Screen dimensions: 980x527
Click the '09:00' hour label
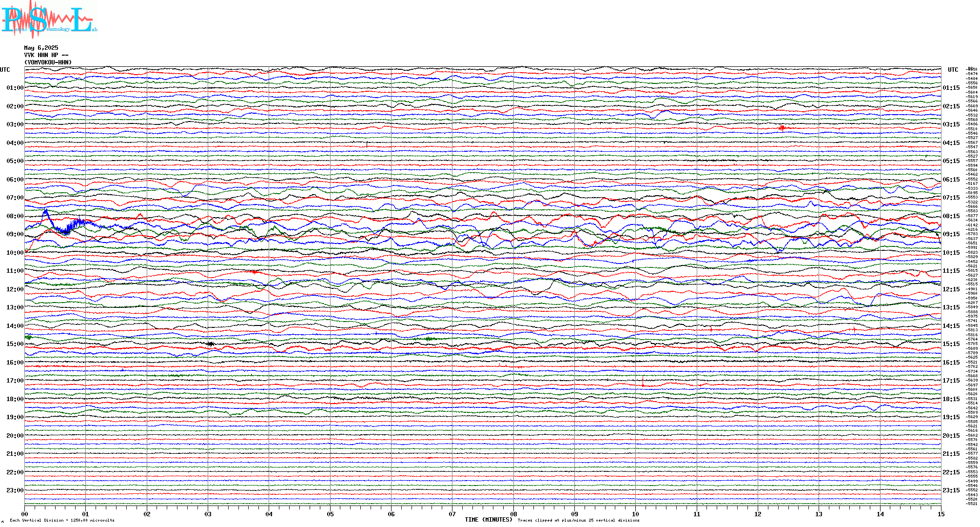15,234
